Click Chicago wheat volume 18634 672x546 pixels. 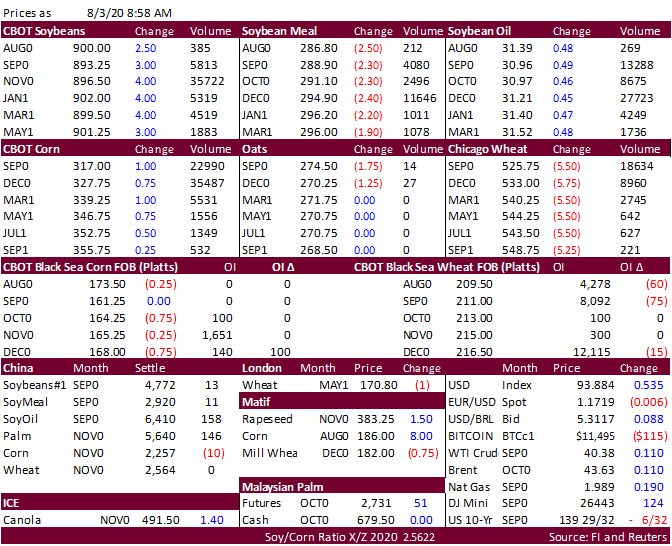pyautogui.click(x=636, y=166)
